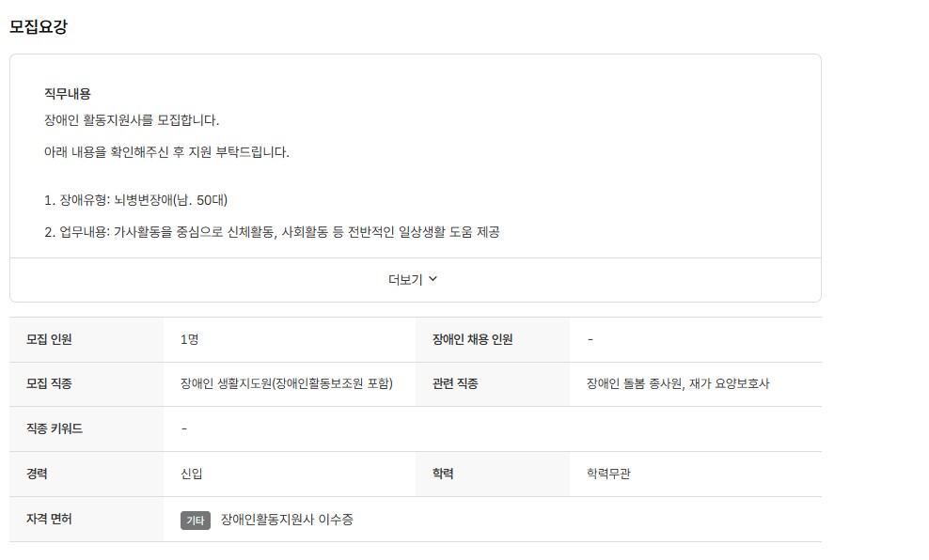The width and height of the screenshot is (929, 560).
Task: Click the 장애인 돌봄 종사원, 재가 요양보호사 text
Action: (678, 383)
